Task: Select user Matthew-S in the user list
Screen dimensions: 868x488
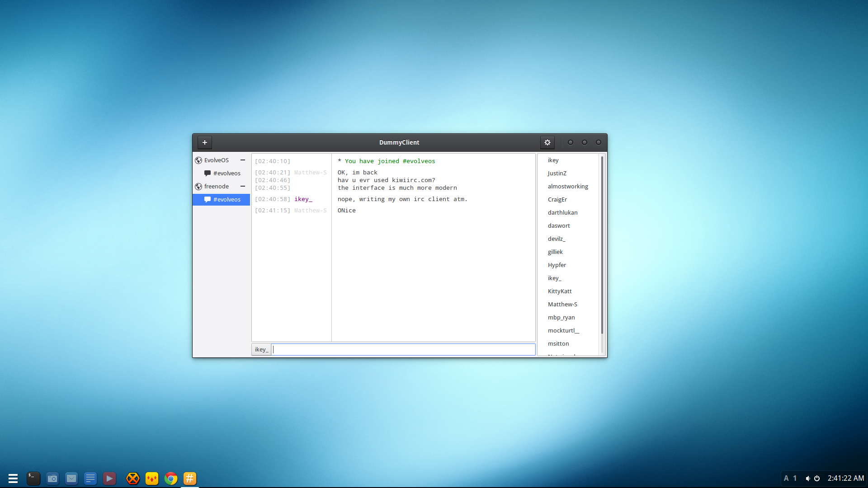Action: pos(562,305)
